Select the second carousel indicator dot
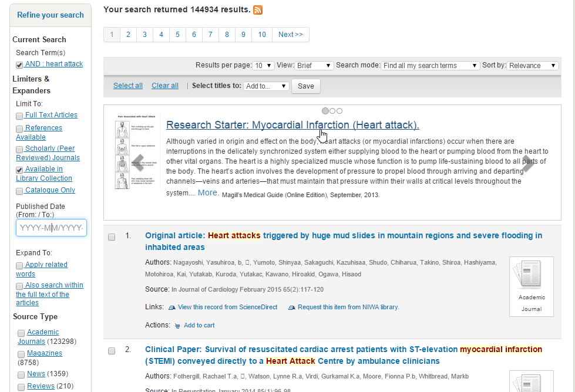 click(332, 111)
